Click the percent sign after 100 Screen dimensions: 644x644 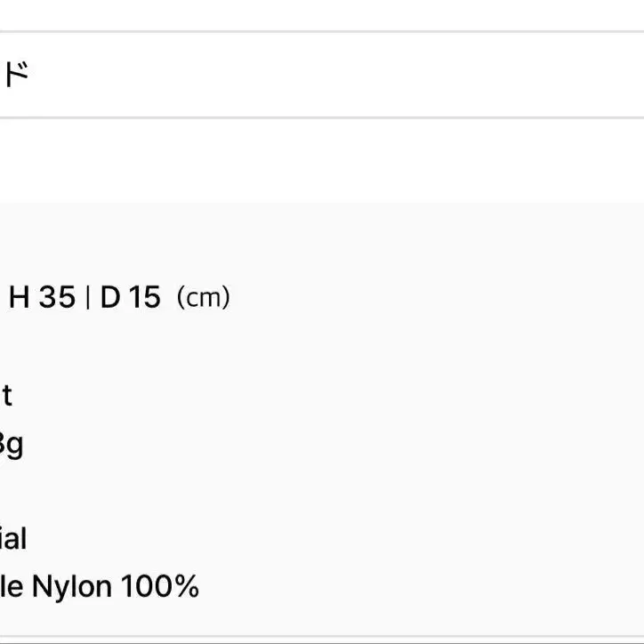pos(187,587)
